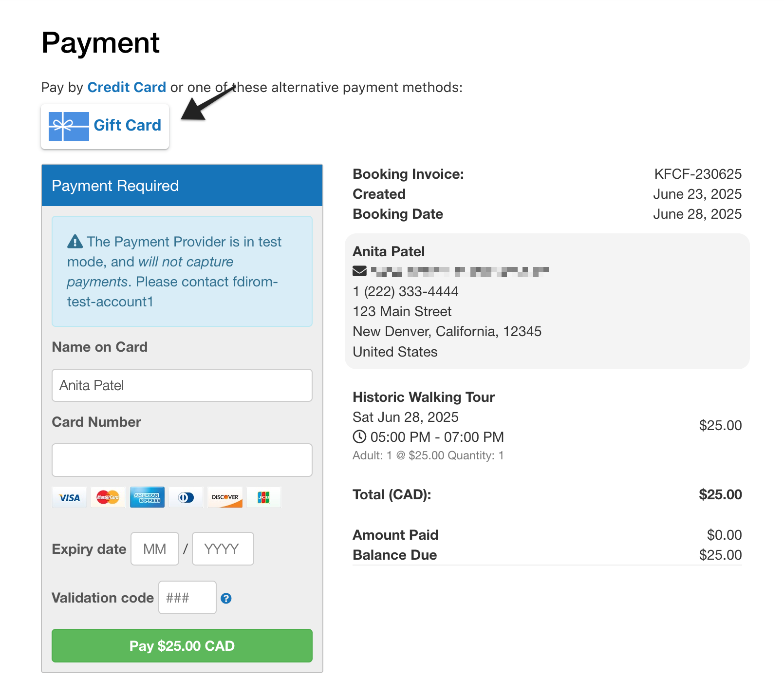Click the blue gift box icon
Viewport: 784px width, 680px height.
click(69, 127)
